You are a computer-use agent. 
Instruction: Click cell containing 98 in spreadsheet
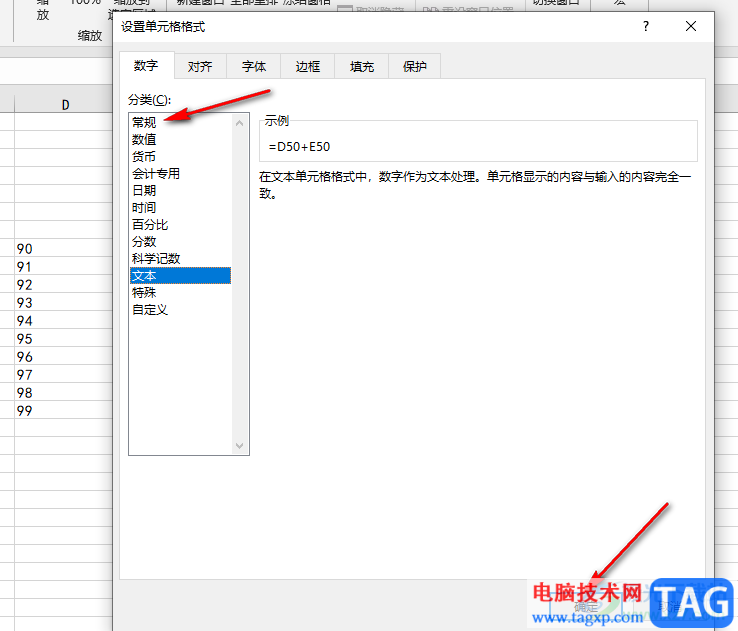64,392
